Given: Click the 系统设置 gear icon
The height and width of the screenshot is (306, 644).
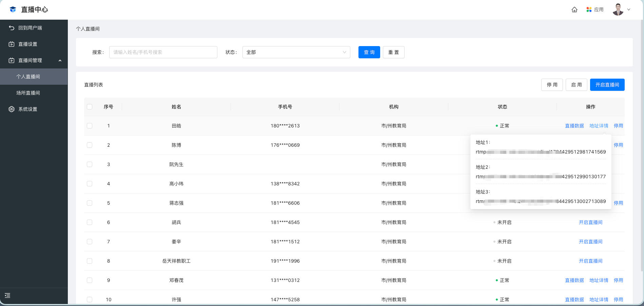Looking at the screenshot, I should pos(12,109).
